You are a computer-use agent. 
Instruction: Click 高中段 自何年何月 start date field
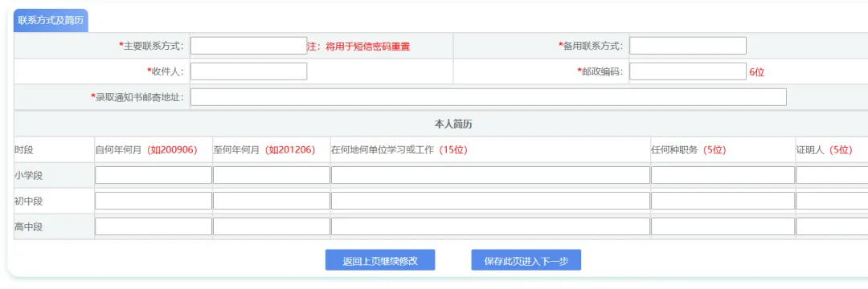154,226
